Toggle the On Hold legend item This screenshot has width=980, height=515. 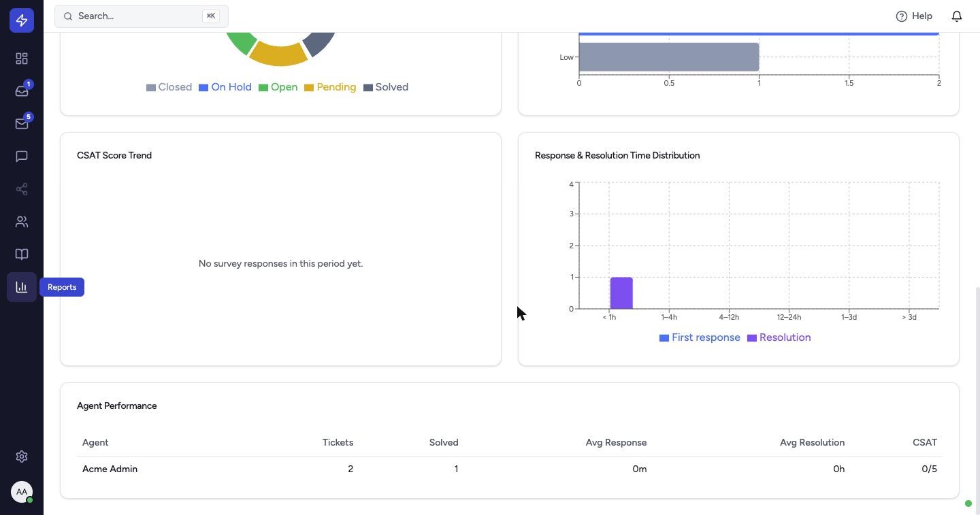[225, 87]
